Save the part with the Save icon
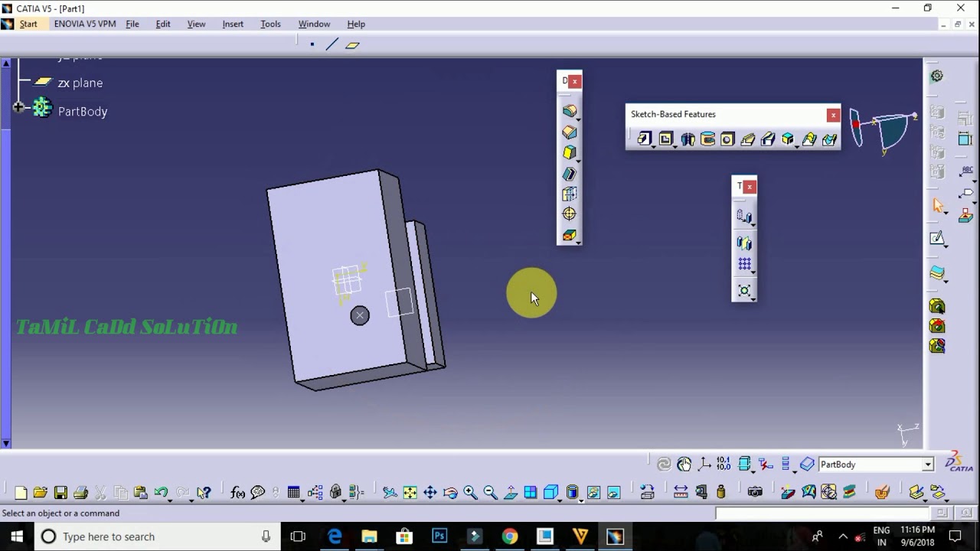This screenshot has width=980, height=551. [x=60, y=492]
